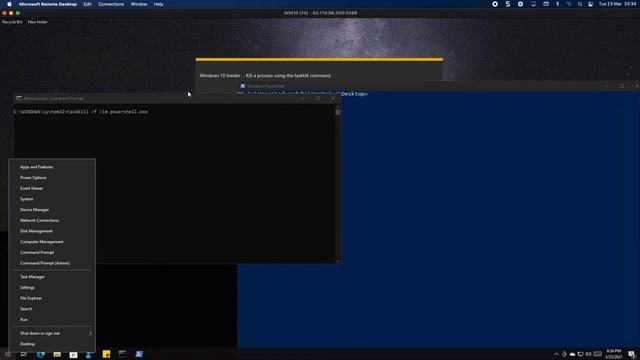Screen dimensions: 640x360
Task: Click the taskkill command line text
Action: click(x=80, y=112)
